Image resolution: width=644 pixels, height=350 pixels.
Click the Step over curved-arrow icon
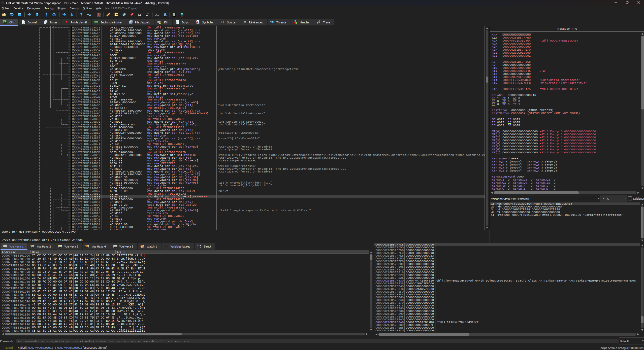tap(54, 15)
